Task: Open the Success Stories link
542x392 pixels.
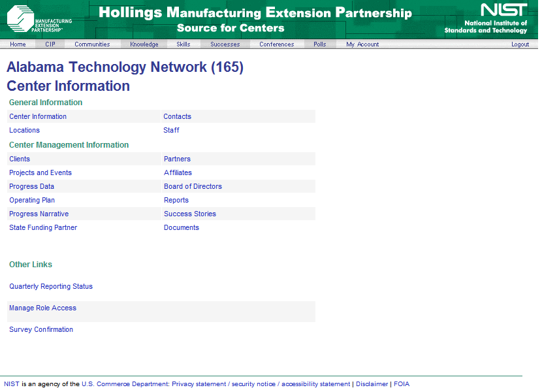Action: tap(190, 214)
